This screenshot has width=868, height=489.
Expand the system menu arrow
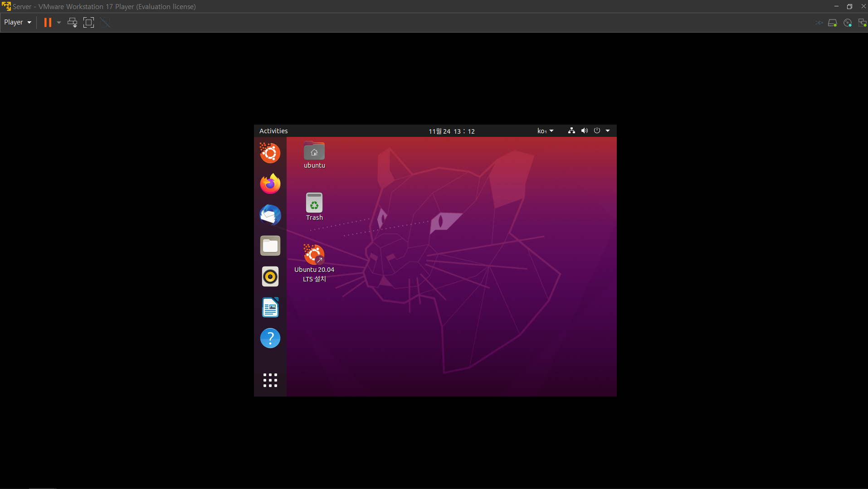tap(608, 131)
